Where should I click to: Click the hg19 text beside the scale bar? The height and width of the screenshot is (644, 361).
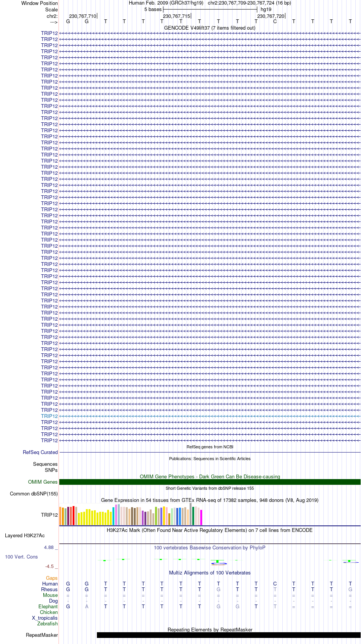[266, 9]
